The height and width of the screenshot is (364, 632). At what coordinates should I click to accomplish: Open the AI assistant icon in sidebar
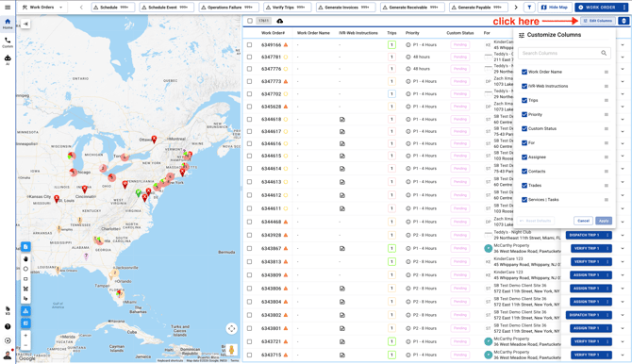tap(8, 59)
